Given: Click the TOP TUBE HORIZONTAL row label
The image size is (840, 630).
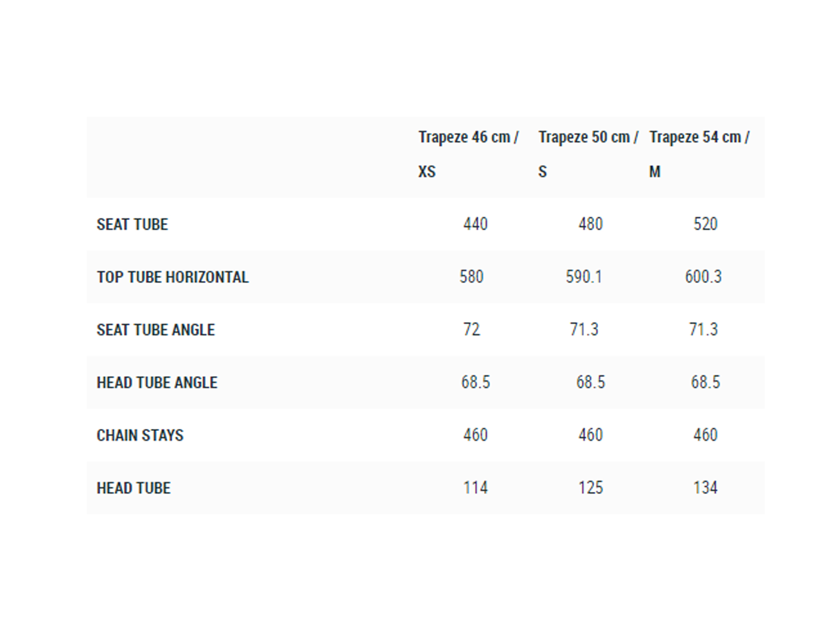Looking at the screenshot, I should (x=173, y=277).
